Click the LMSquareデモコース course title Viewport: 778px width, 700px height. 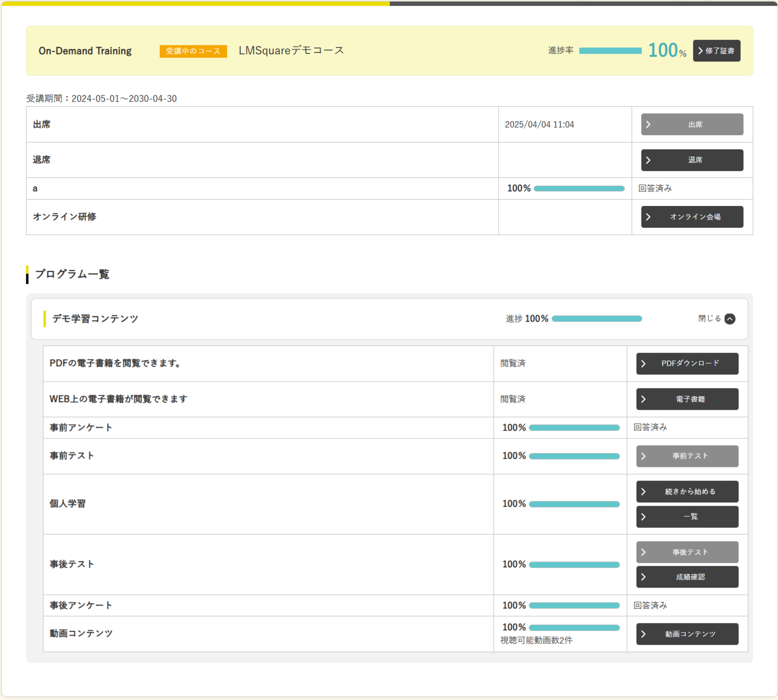click(x=291, y=50)
